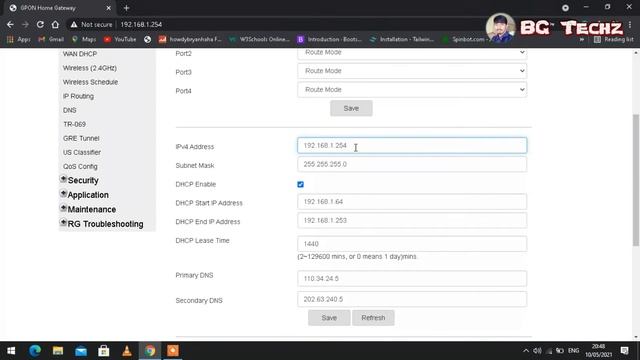Viewport: 640px width, 360px height.
Task: Open the Mail app in taskbar
Action: tap(81, 351)
